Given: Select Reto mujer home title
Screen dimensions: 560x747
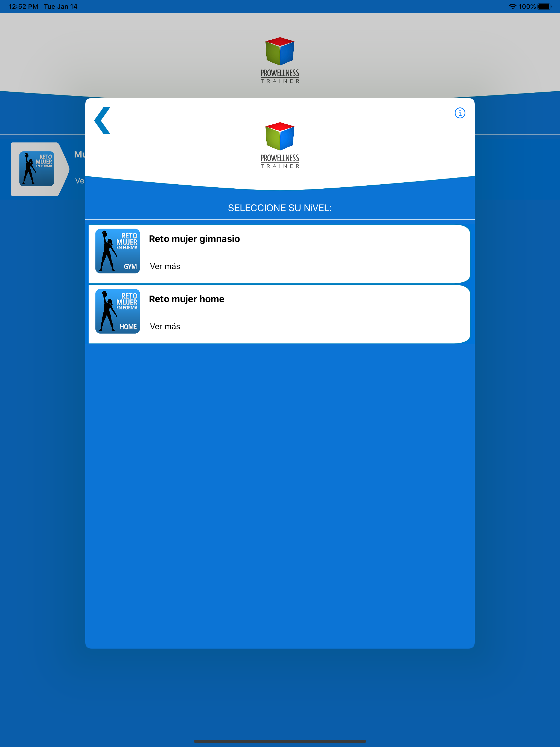Looking at the screenshot, I should pyautogui.click(x=186, y=299).
